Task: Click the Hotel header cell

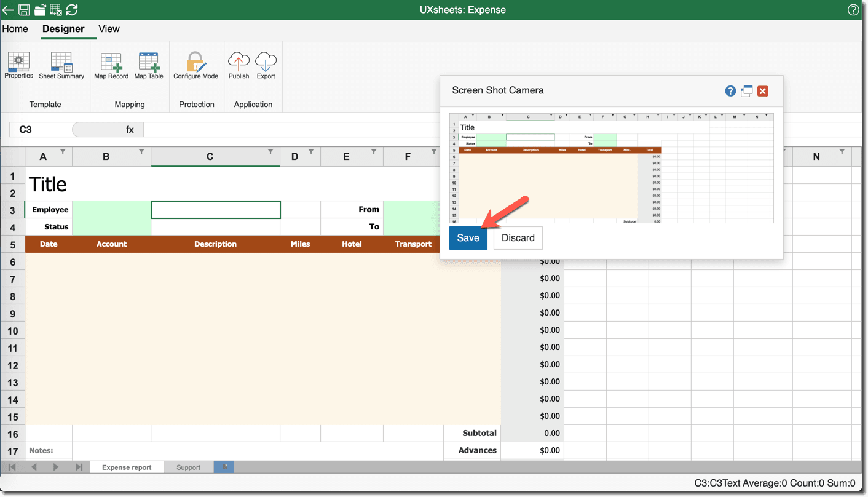Action: point(352,244)
